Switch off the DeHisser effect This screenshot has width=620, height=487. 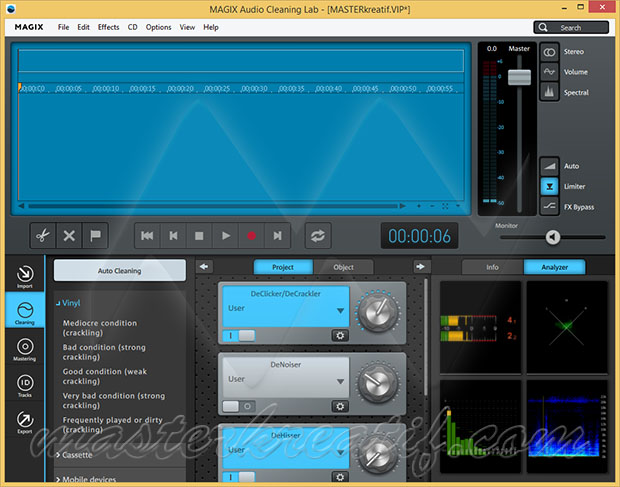click(x=239, y=477)
